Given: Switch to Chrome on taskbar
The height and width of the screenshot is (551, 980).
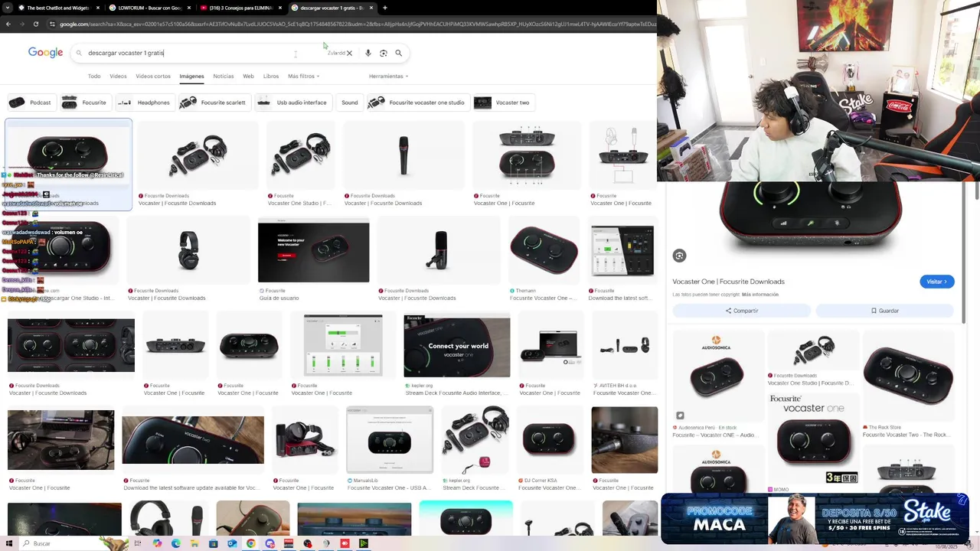Looking at the screenshot, I should click(251, 543).
